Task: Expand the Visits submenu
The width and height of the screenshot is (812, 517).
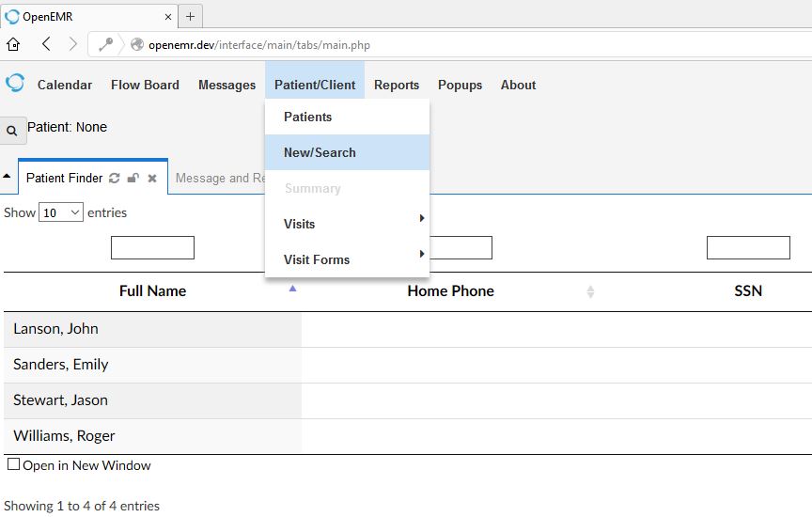Action: coord(347,224)
